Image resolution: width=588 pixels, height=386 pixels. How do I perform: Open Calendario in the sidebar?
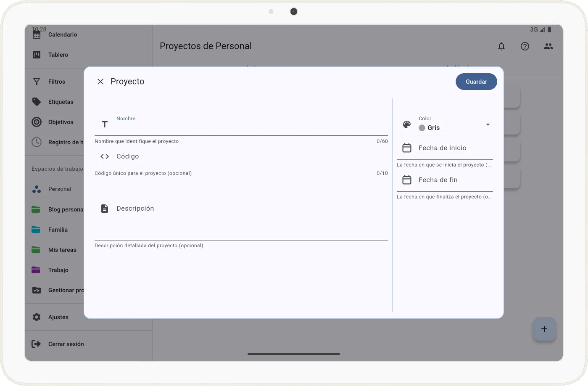pos(63,35)
